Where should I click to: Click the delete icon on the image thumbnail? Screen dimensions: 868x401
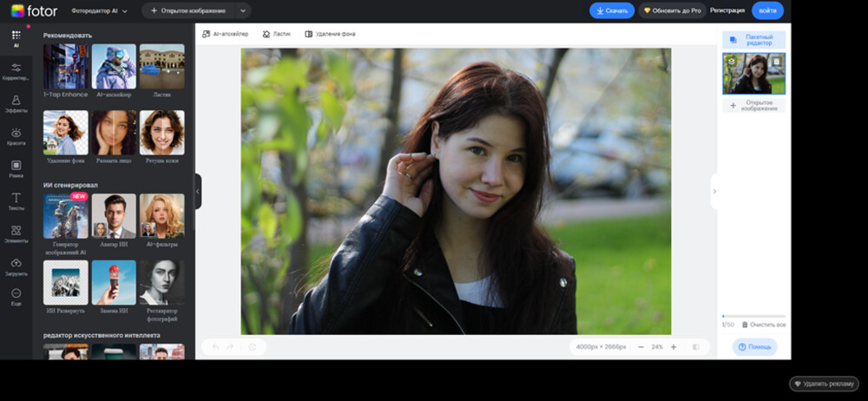point(777,62)
